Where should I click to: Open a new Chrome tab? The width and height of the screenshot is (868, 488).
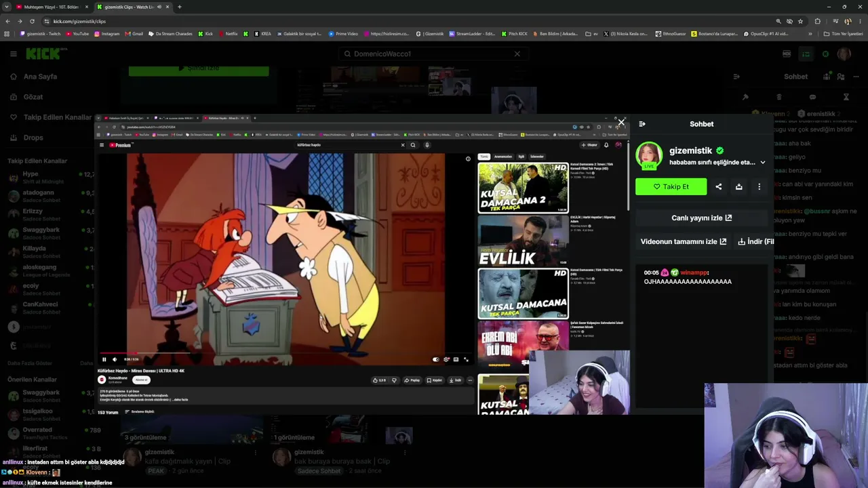coord(179,7)
